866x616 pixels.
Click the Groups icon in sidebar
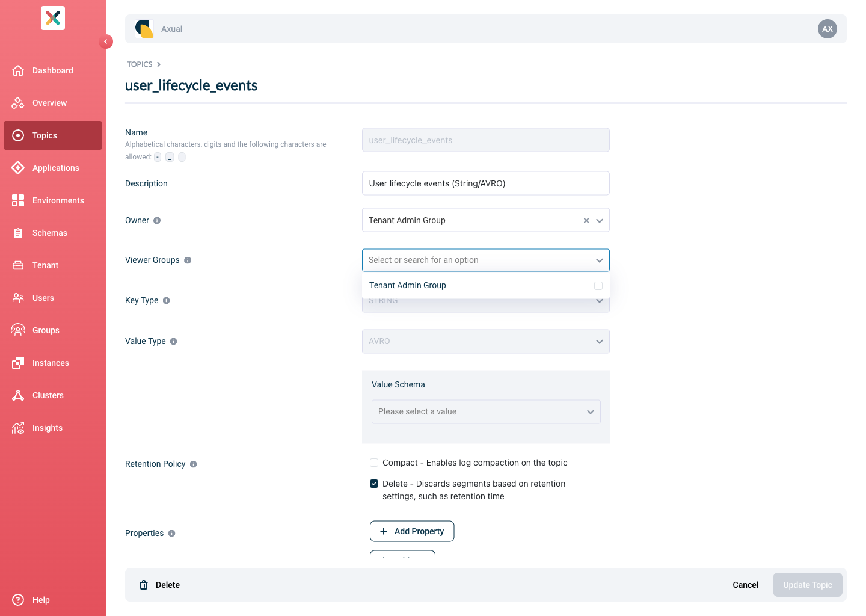[18, 330]
